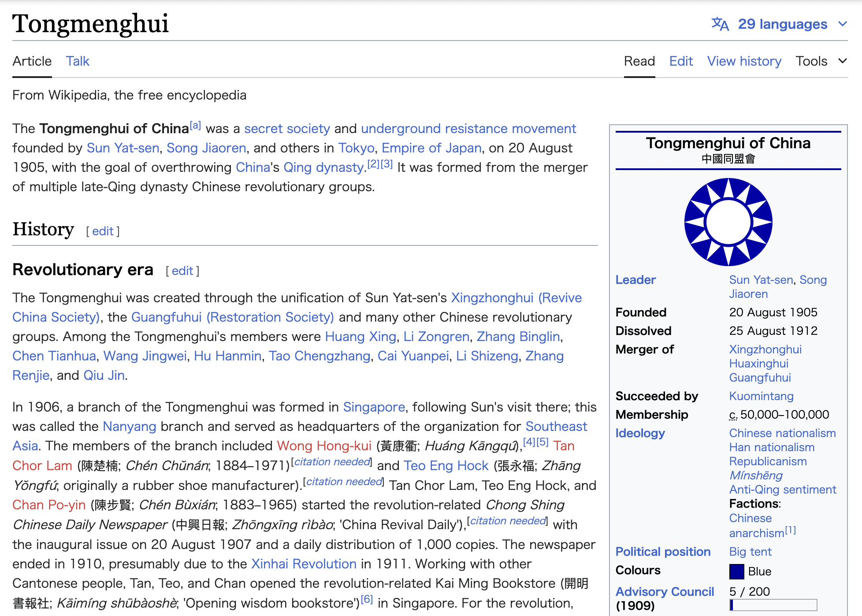
Task: Open the infobox Ideology link
Action: 640,433
